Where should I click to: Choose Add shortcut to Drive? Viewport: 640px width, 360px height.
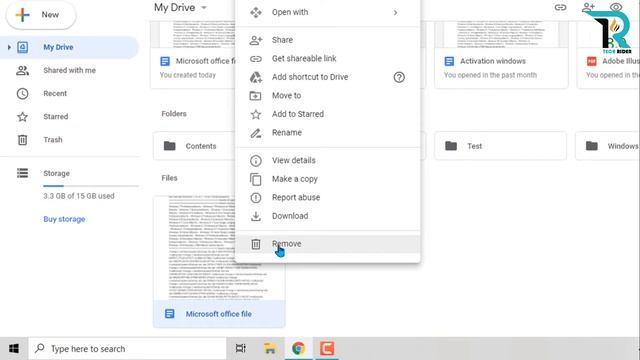point(328,77)
